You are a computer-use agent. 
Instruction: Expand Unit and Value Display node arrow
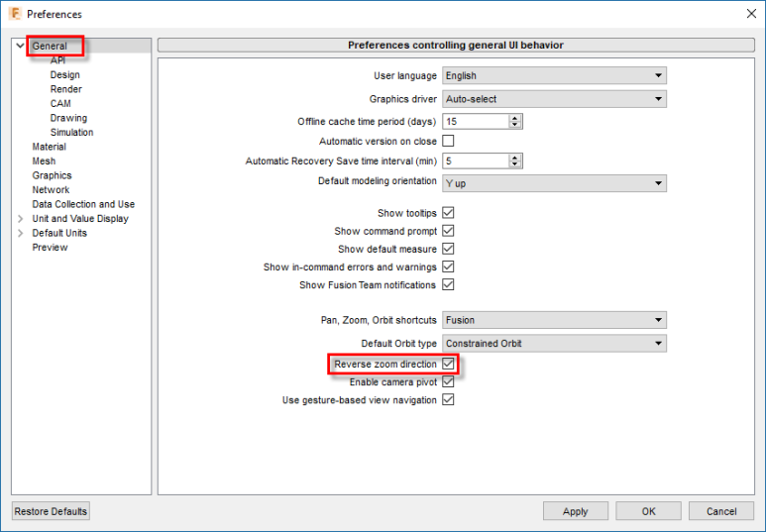click(x=21, y=219)
